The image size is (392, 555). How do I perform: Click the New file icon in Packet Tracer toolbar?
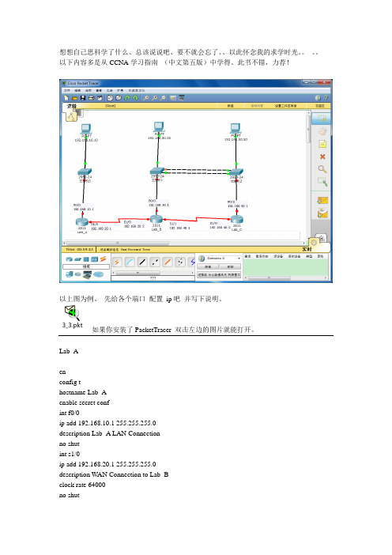tap(66, 98)
